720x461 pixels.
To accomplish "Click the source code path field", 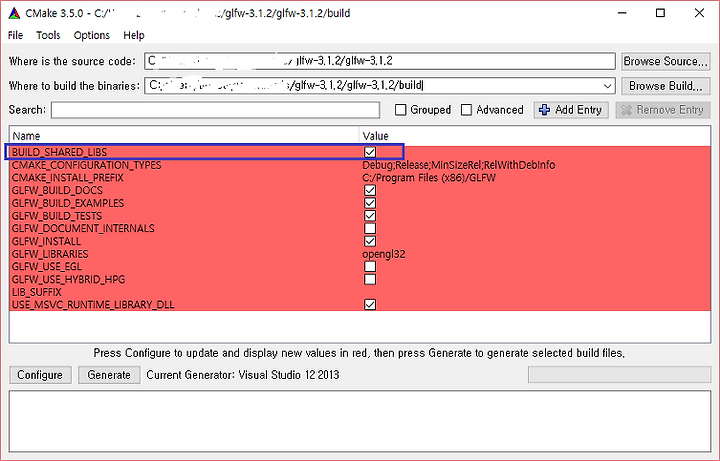I will click(x=380, y=61).
